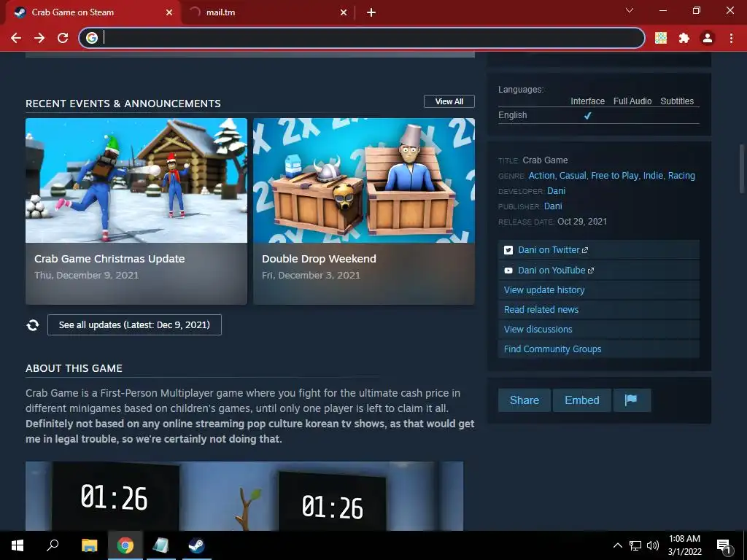
Task: Open the Racing genre link
Action: 681,176
